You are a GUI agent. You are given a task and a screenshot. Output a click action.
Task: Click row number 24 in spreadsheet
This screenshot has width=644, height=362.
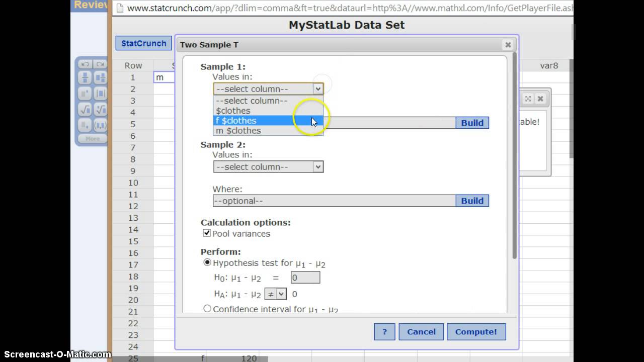click(133, 347)
